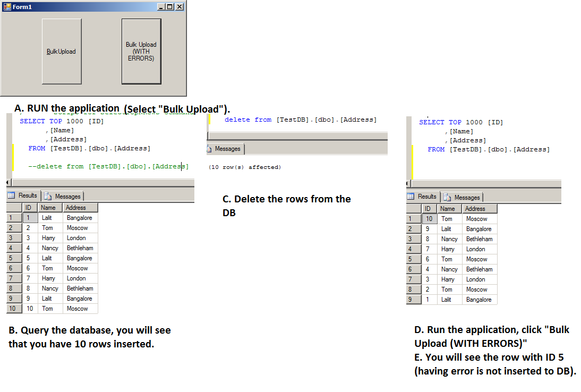581x392 pixels.
Task: Click row header 10 of the ten-row grid
Action: (14, 308)
